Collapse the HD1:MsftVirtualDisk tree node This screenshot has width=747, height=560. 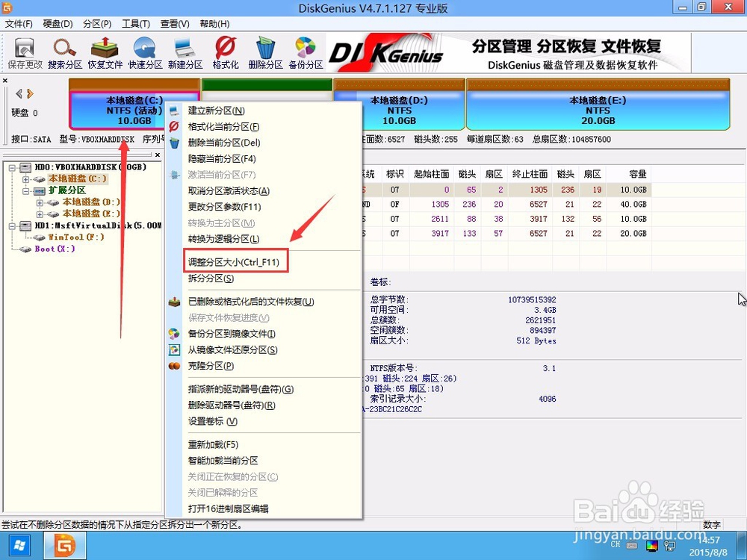pos(11,226)
